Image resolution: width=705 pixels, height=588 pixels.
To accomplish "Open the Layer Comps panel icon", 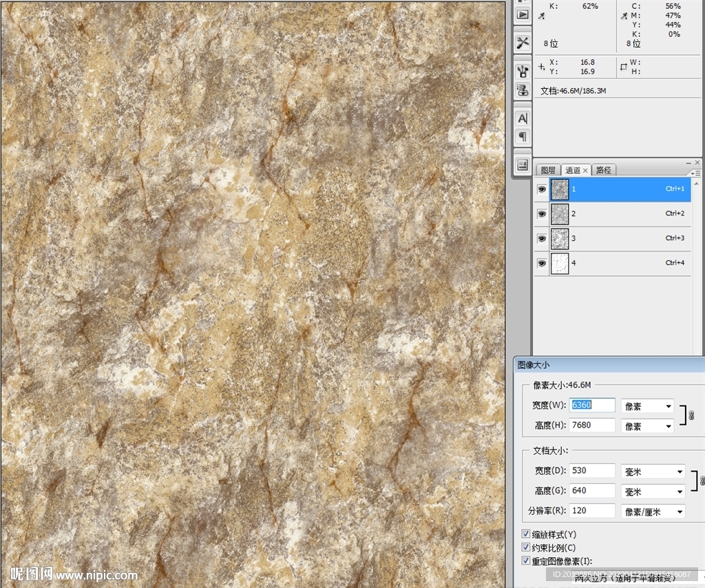I will click(523, 165).
